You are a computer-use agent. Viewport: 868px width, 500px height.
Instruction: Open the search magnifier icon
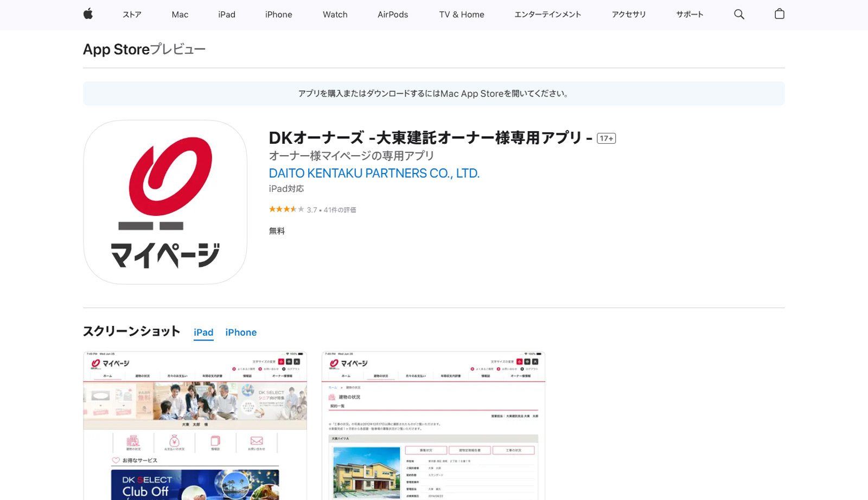(x=739, y=14)
